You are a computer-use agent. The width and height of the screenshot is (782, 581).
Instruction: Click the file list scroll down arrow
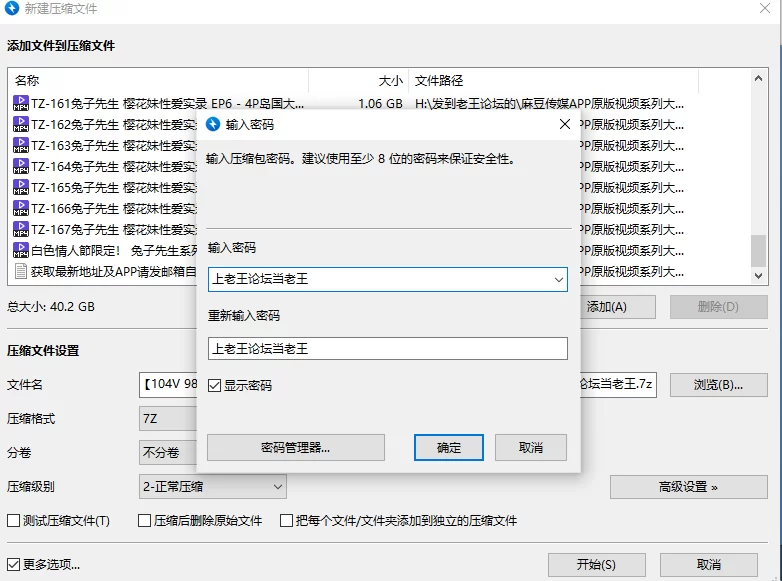[x=759, y=275]
